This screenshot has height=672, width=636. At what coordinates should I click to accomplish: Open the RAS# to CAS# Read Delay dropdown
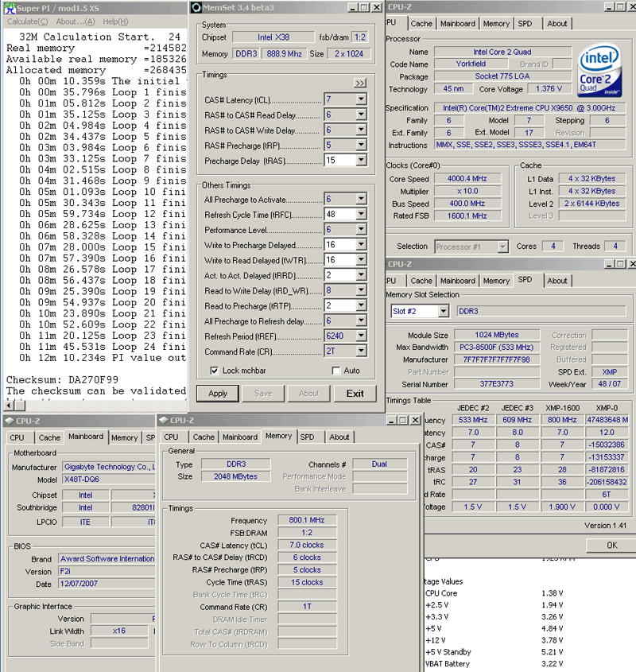(x=361, y=115)
